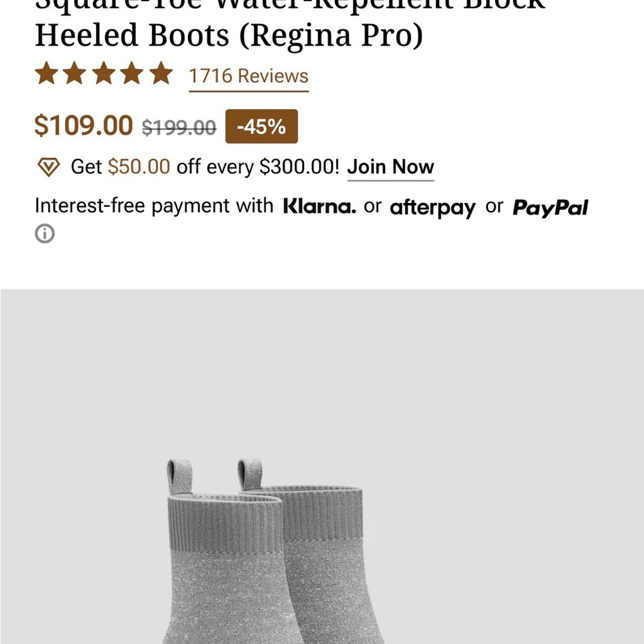This screenshot has width=644, height=644.
Task: Click the Klarna payment logo
Action: pos(319,207)
